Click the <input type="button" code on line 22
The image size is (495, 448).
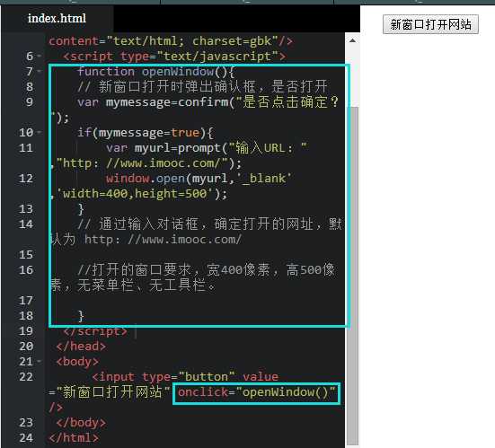(164, 377)
